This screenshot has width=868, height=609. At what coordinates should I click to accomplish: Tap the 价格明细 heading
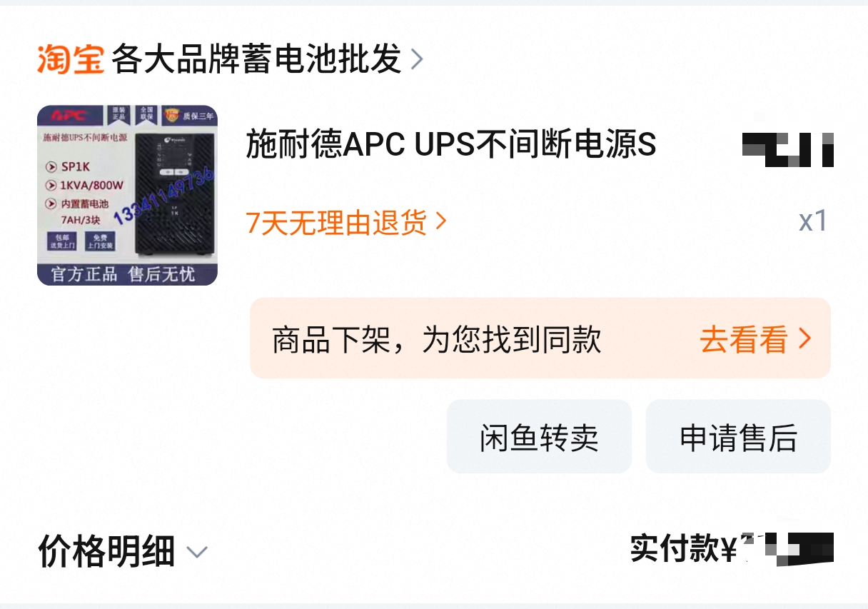point(106,551)
